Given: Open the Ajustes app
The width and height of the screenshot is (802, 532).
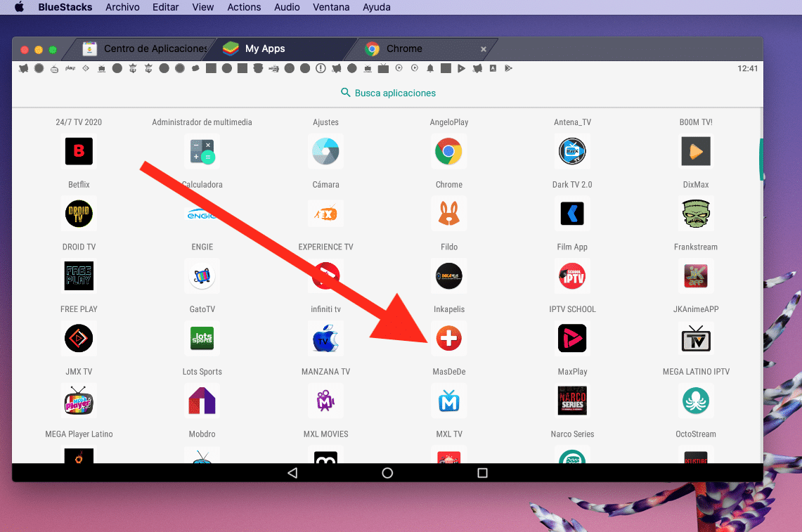Looking at the screenshot, I should tap(325, 122).
